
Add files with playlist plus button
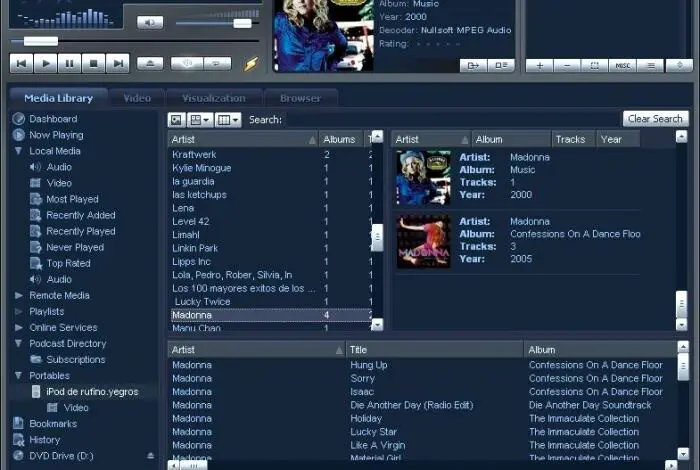click(539, 65)
